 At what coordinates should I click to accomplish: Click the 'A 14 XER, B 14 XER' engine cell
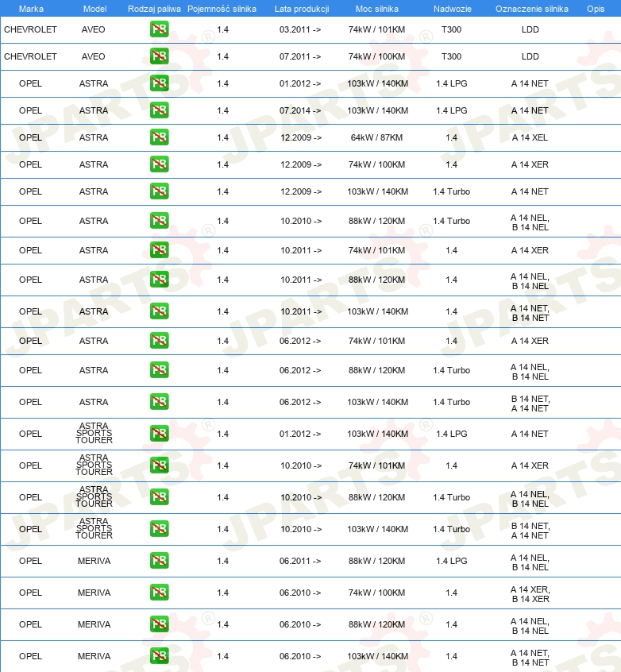point(530,594)
